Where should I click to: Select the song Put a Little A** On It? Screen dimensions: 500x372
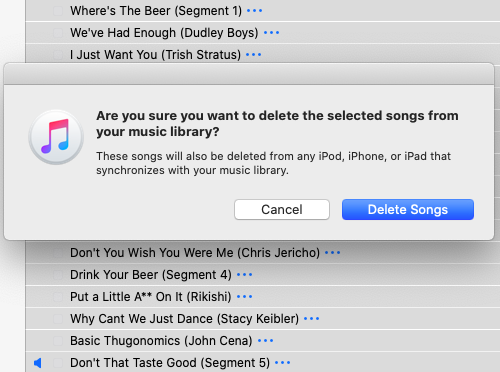[x=150, y=297]
